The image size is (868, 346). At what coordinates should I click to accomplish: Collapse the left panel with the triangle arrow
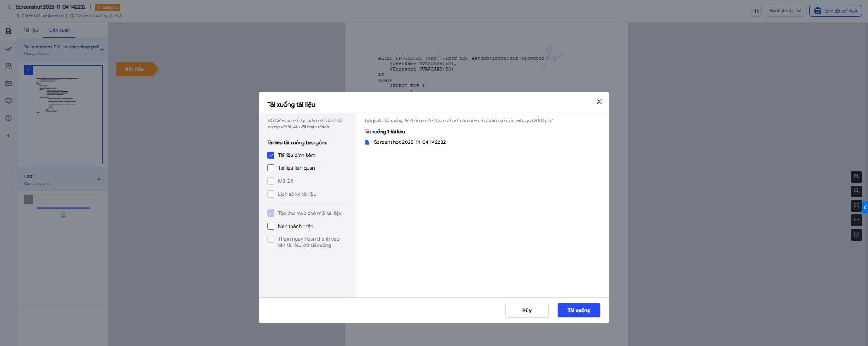click(8, 136)
